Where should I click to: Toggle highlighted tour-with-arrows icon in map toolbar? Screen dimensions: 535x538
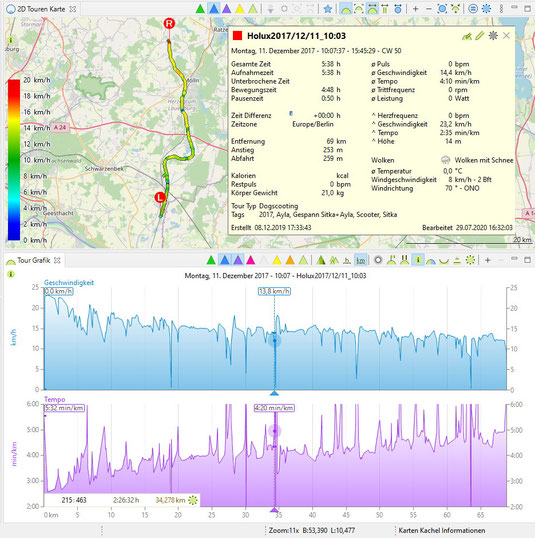(x=372, y=9)
